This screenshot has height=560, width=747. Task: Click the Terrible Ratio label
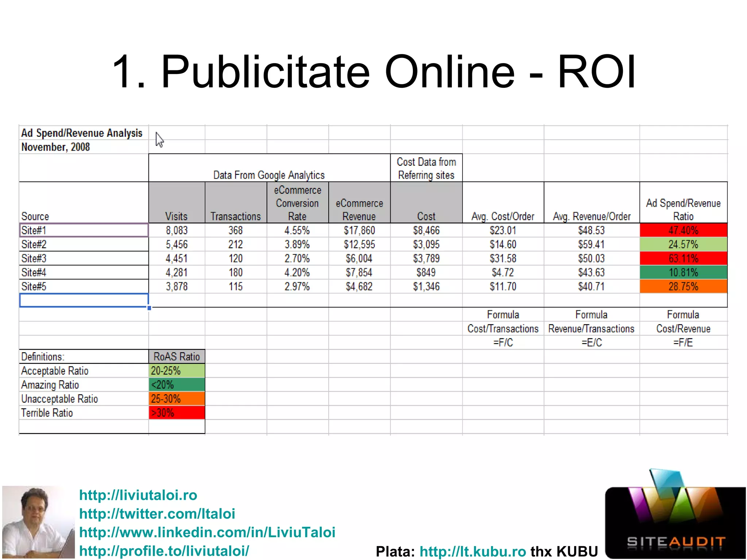pyautogui.click(x=84, y=413)
